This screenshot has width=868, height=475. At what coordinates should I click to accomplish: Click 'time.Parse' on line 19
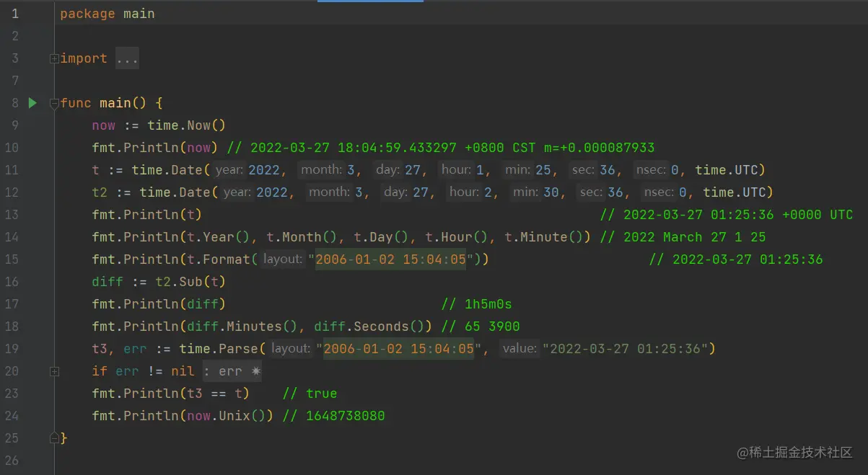219,349
